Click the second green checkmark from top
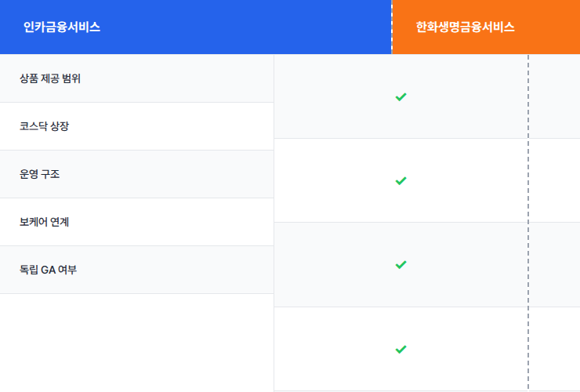The width and height of the screenshot is (580, 392). (x=401, y=181)
